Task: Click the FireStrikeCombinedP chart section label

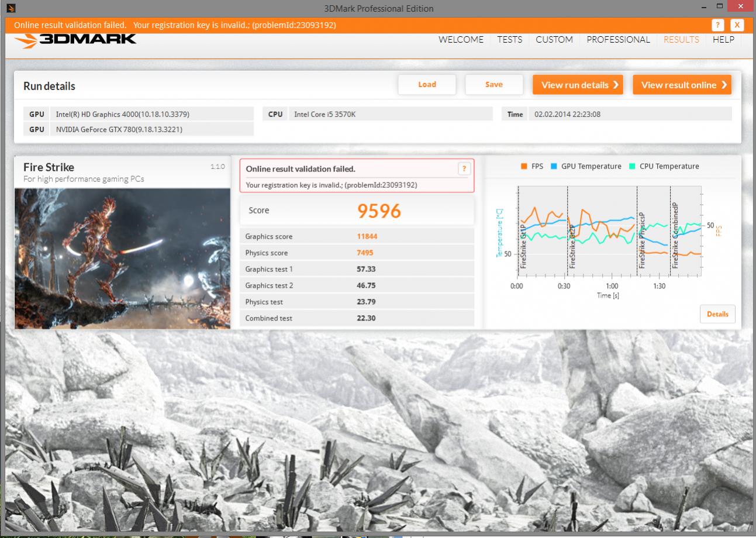Action: (x=675, y=236)
